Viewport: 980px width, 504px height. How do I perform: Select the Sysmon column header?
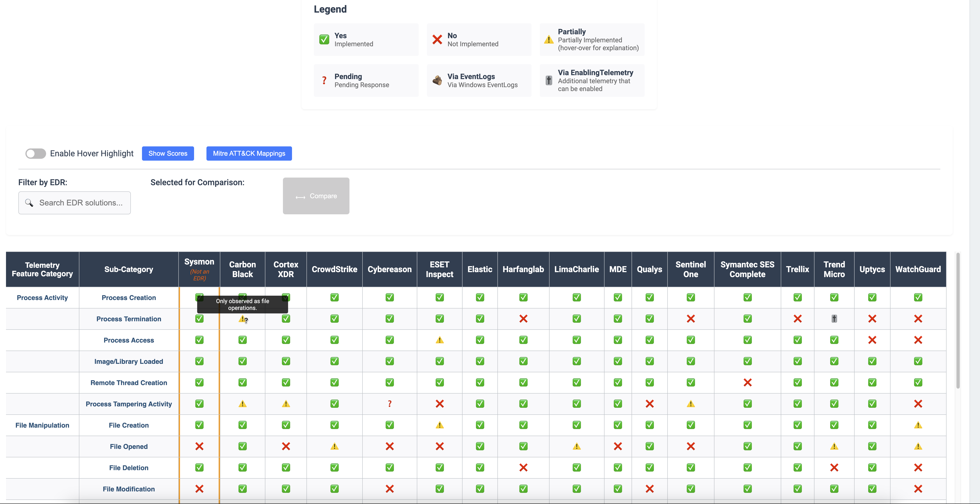(199, 269)
